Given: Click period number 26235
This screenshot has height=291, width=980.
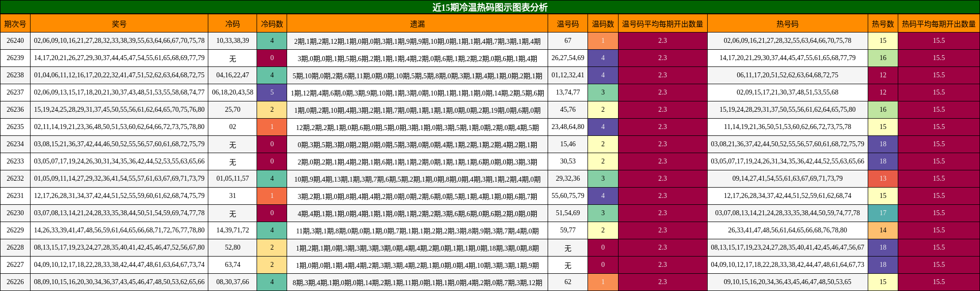Looking at the screenshot, I should (x=15, y=127).
